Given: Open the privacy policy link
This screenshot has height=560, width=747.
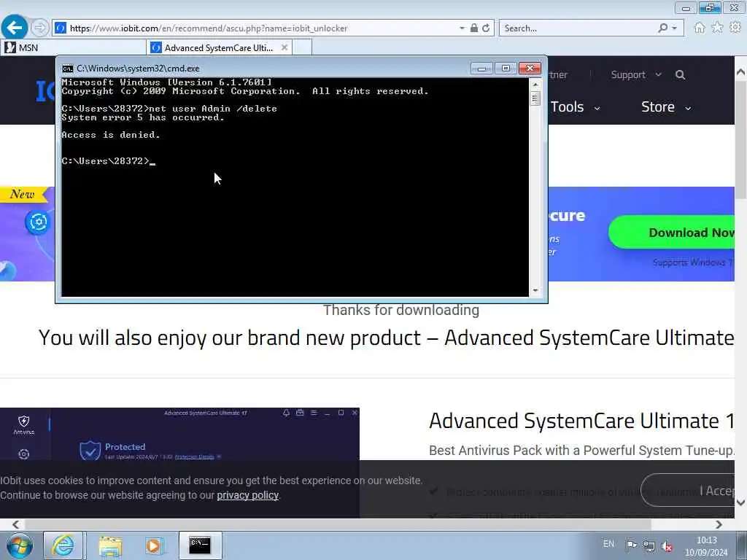Looking at the screenshot, I should 248,495.
